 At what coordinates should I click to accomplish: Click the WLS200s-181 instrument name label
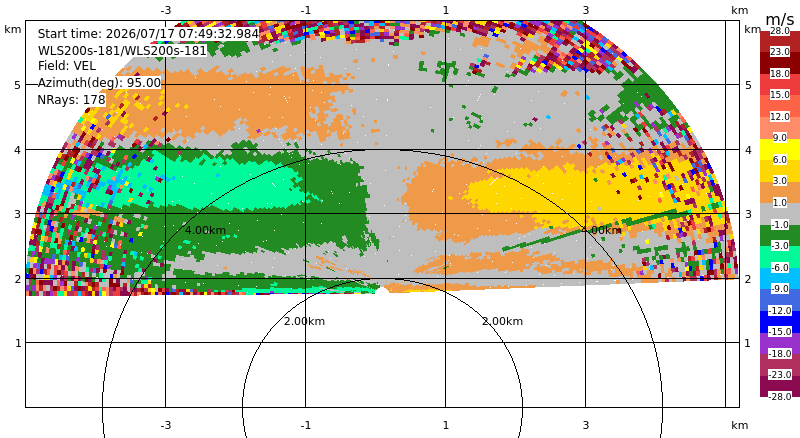(x=122, y=51)
